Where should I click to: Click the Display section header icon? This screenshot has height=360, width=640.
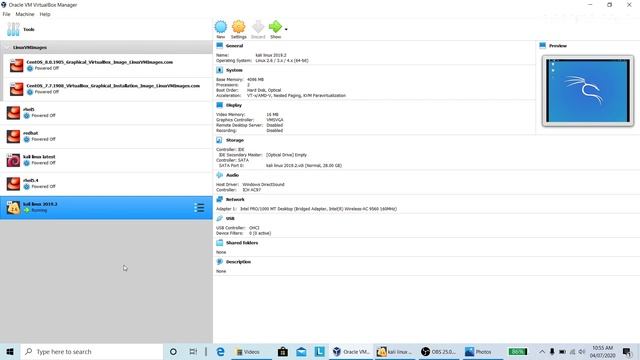(220, 105)
